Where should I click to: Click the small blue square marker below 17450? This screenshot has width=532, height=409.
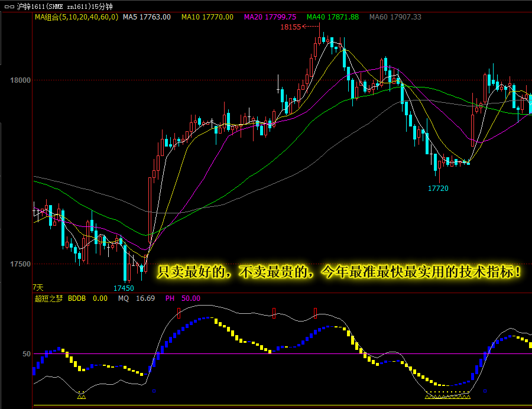tap(154, 391)
